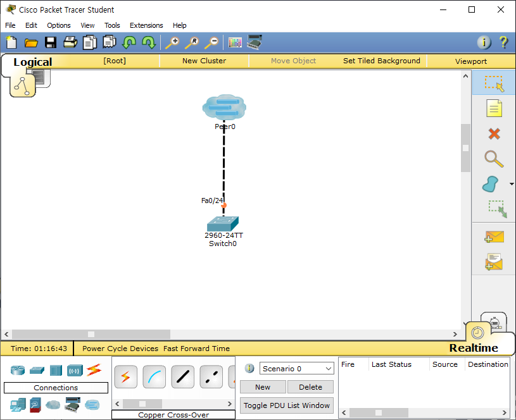The width and height of the screenshot is (516, 420).
Task: Open the View menu
Action: [87, 25]
